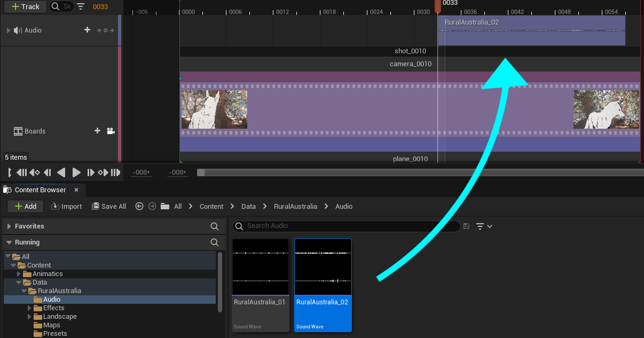
Task: Step forward one frame
Action: click(x=91, y=172)
